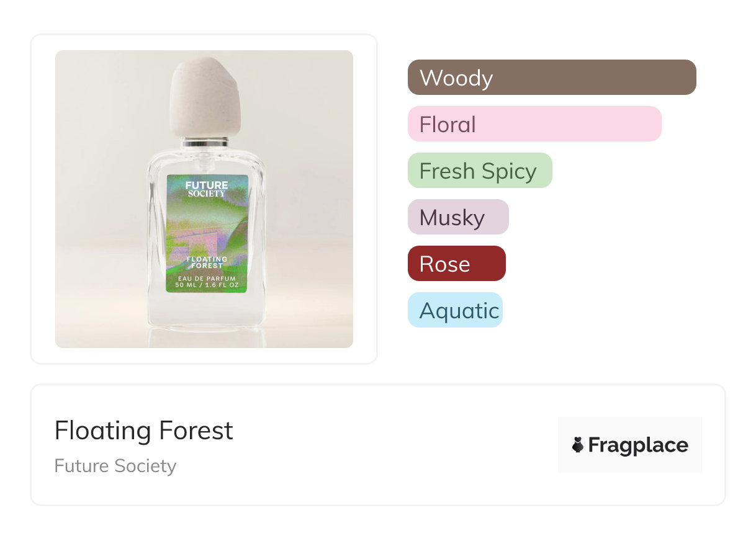
Task: Click the Fragplace wordmark text
Action: pyautogui.click(x=638, y=445)
